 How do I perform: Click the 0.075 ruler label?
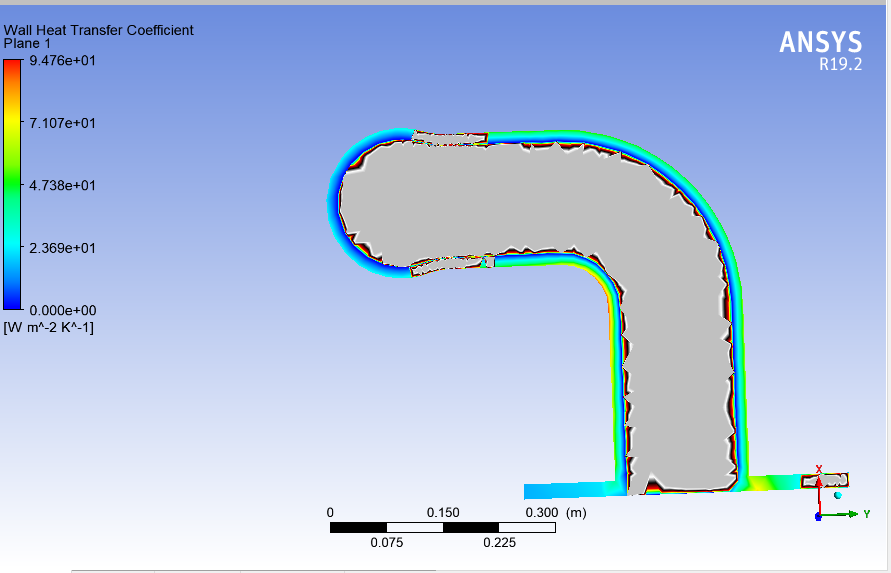(386, 543)
